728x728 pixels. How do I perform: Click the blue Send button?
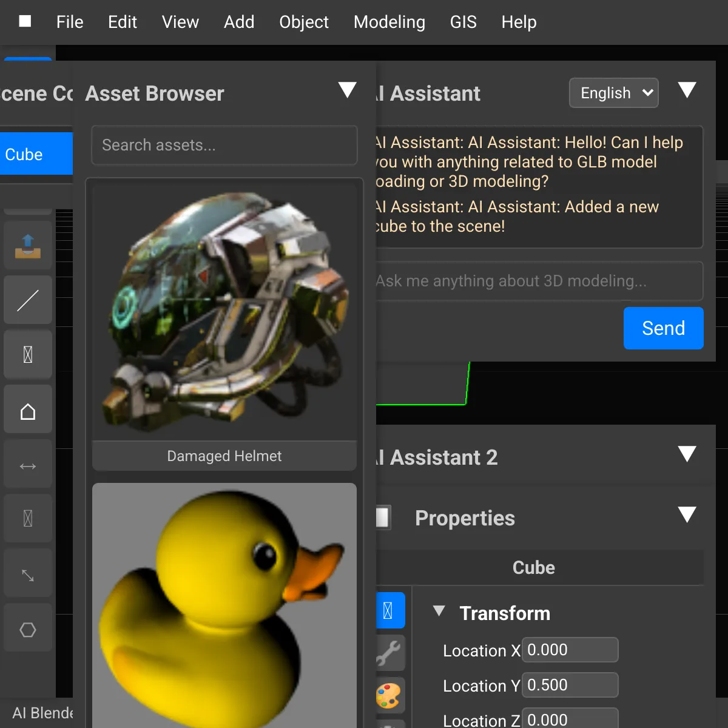pyautogui.click(x=664, y=328)
